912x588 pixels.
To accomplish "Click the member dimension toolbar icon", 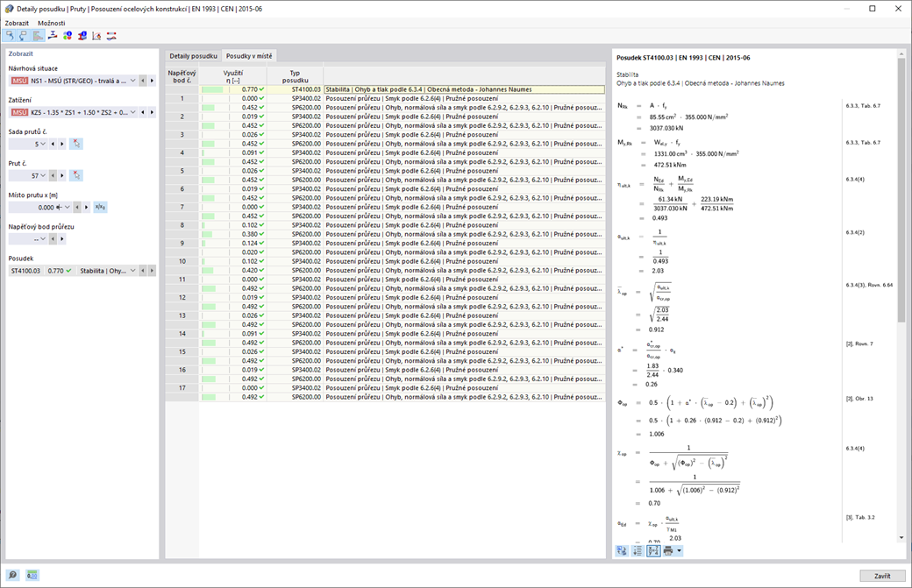I will (53, 35).
